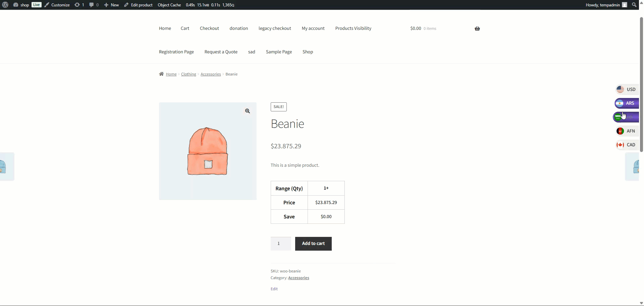Click the WordPress logo icon
Image resolution: width=644 pixels, height=306 pixels.
coord(5,5)
